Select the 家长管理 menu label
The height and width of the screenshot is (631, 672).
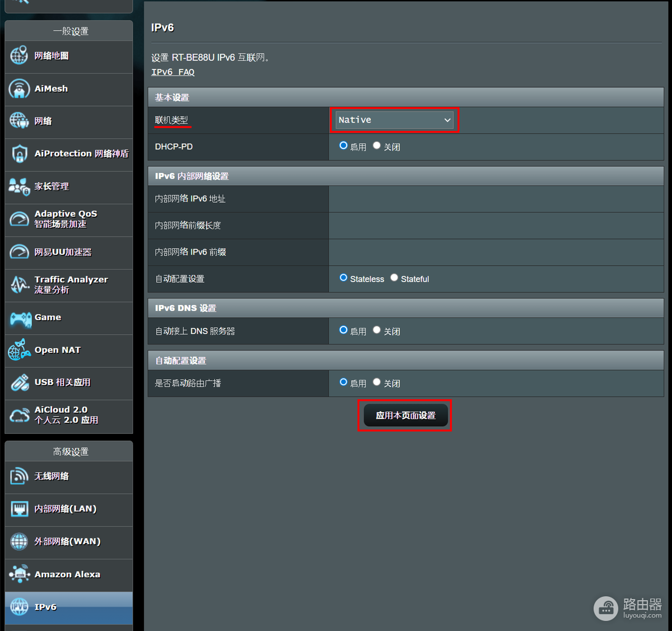(52, 186)
